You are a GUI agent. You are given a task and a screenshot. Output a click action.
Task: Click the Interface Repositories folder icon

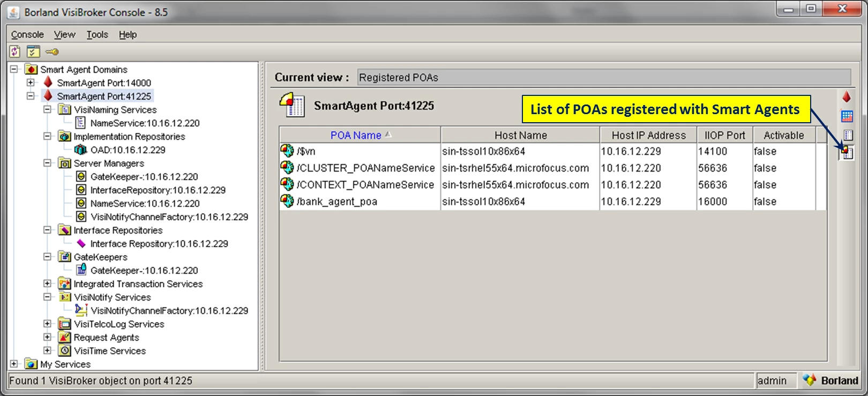point(64,230)
